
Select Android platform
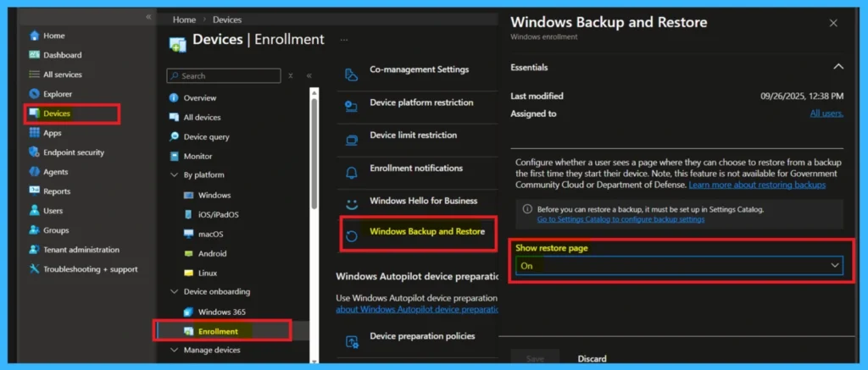click(x=213, y=253)
